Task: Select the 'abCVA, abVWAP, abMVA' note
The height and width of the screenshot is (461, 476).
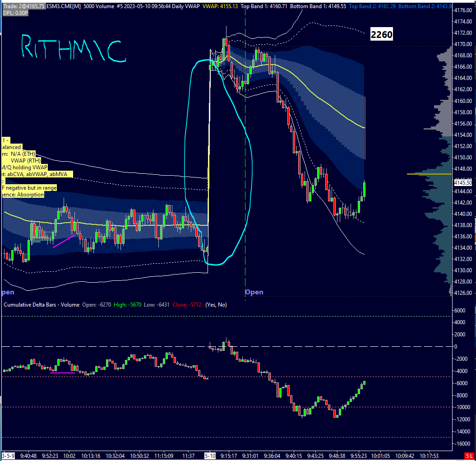Action: (x=37, y=174)
